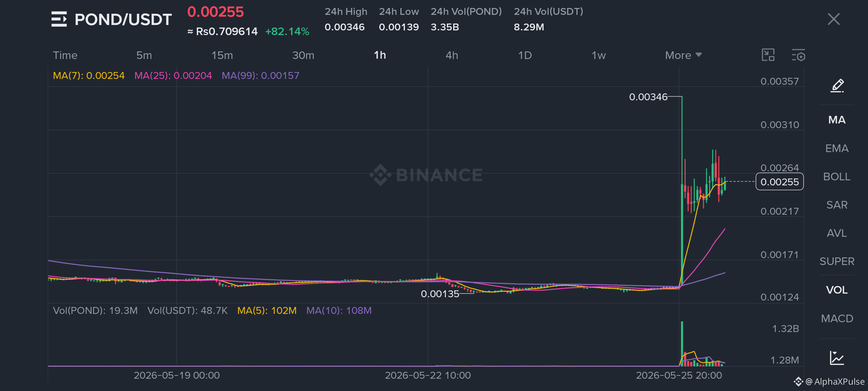Screen dimensions: 868x391
Task: Toggle the BOLL indicator
Action: coord(837,177)
